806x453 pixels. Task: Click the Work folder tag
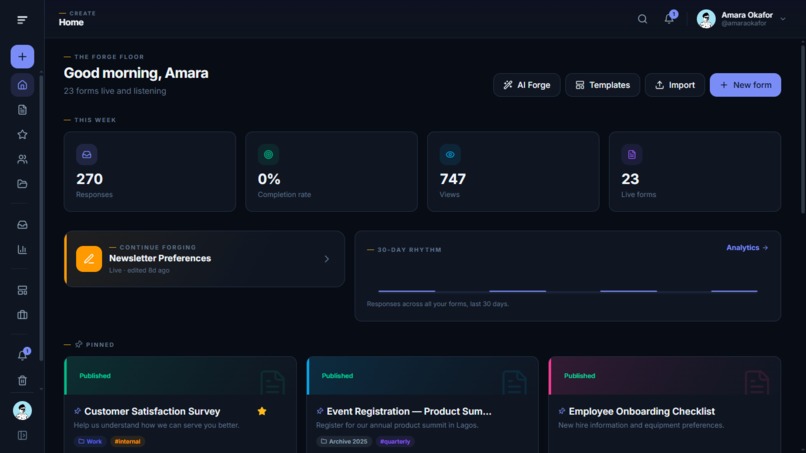90,441
